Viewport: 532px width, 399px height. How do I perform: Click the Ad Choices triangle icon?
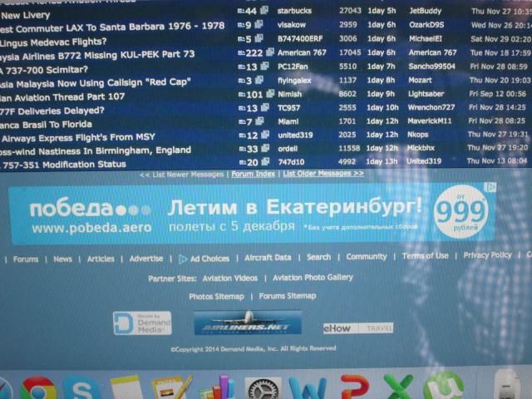(183, 259)
